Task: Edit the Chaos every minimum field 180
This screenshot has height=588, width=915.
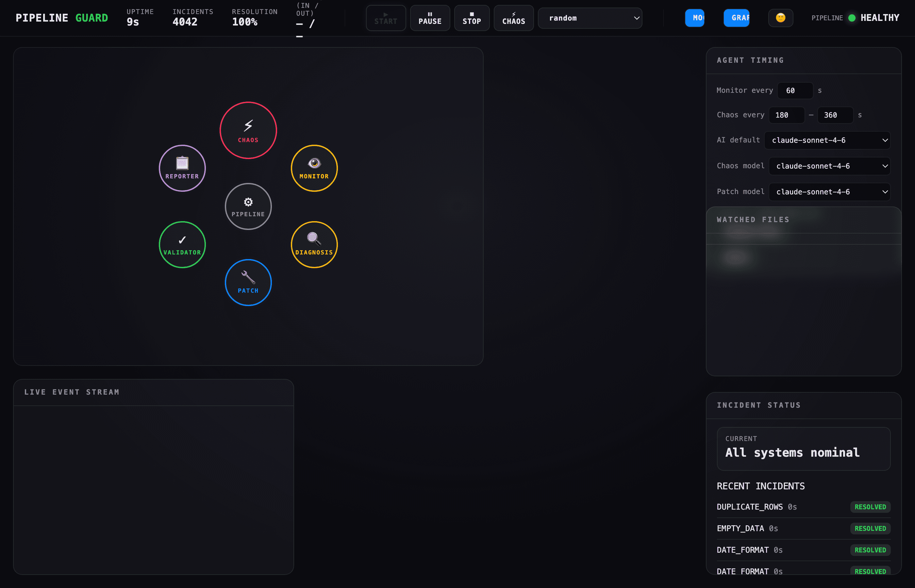Action: click(787, 115)
